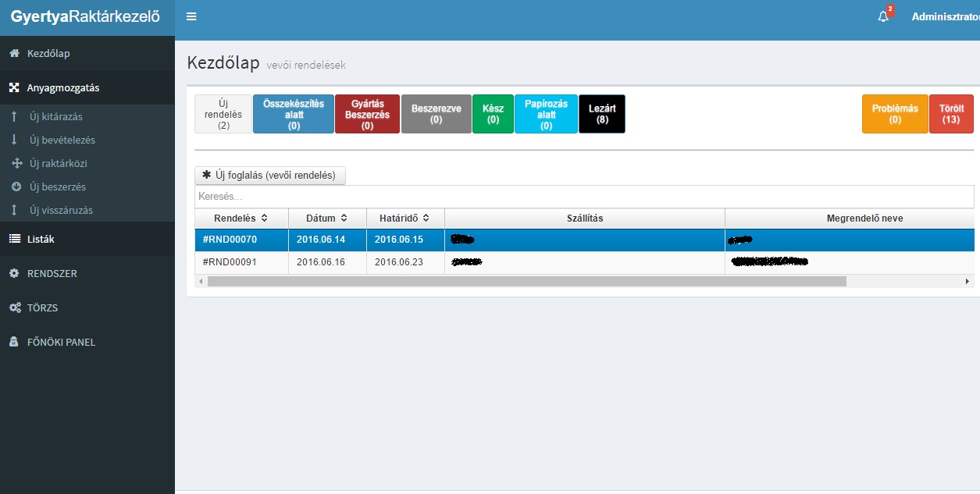Image resolution: width=980 pixels, height=494 pixels.
Task: Expand the FŐNÖKI PANEL section
Action: click(x=87, y=343)
